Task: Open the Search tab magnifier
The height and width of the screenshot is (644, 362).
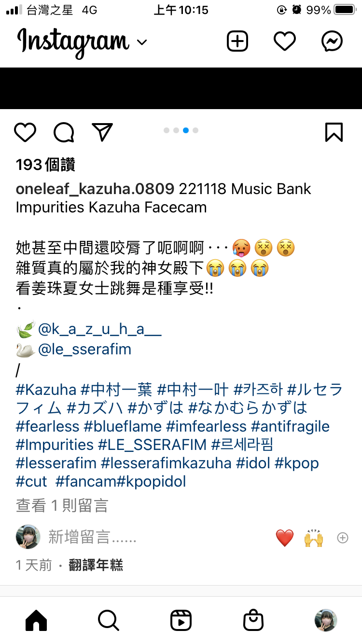Action: coord(109,620)
